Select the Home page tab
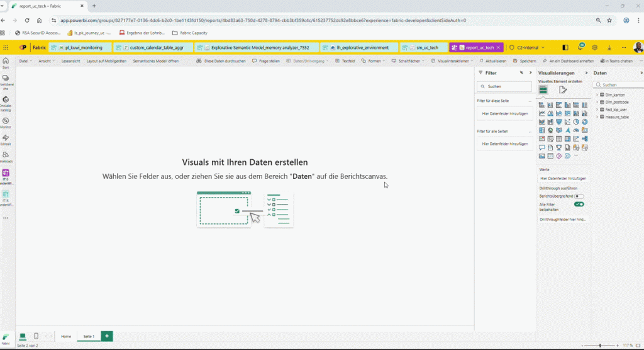 pyautogui.click(x=66, y=336)
